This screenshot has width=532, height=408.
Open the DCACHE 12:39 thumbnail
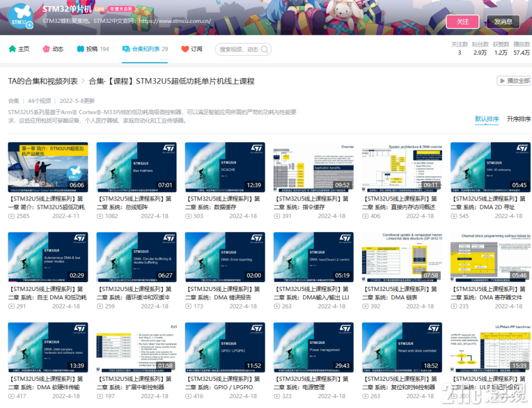coord(225,168)
